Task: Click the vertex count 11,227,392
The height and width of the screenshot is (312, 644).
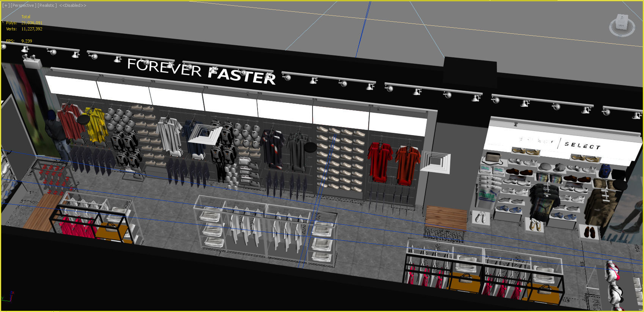Action: [32, 29]
